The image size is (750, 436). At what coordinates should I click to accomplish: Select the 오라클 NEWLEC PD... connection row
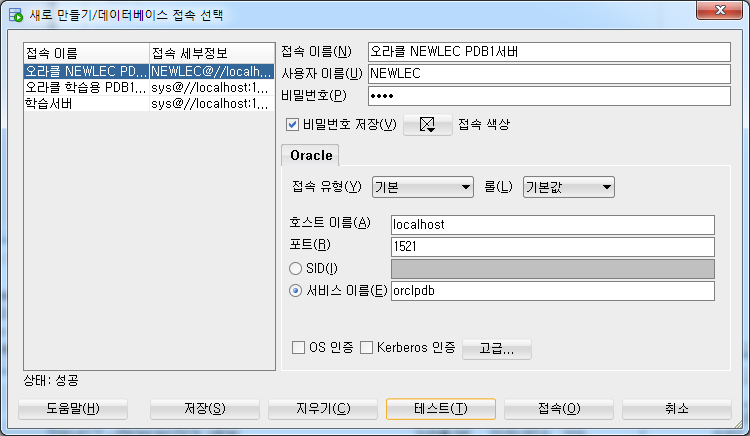tap(149, 72)
